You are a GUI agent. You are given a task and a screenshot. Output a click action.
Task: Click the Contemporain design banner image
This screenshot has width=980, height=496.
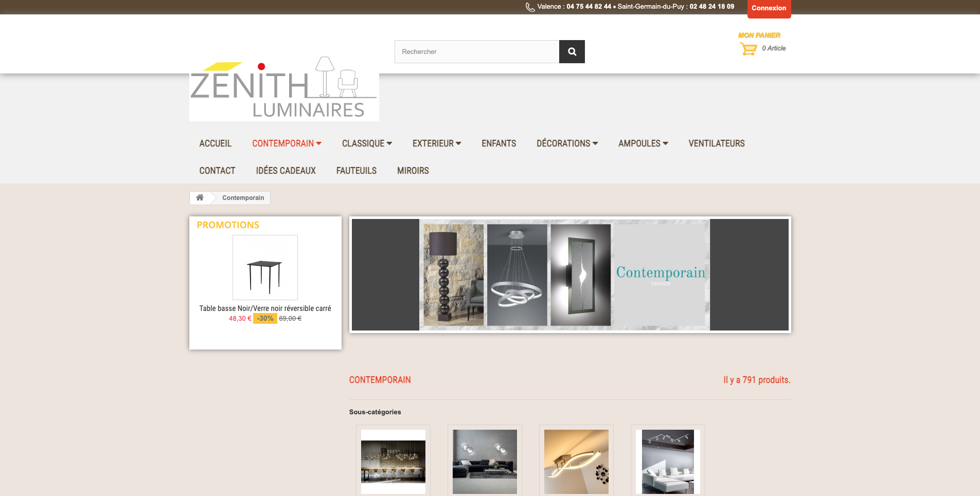coord(570,274)
